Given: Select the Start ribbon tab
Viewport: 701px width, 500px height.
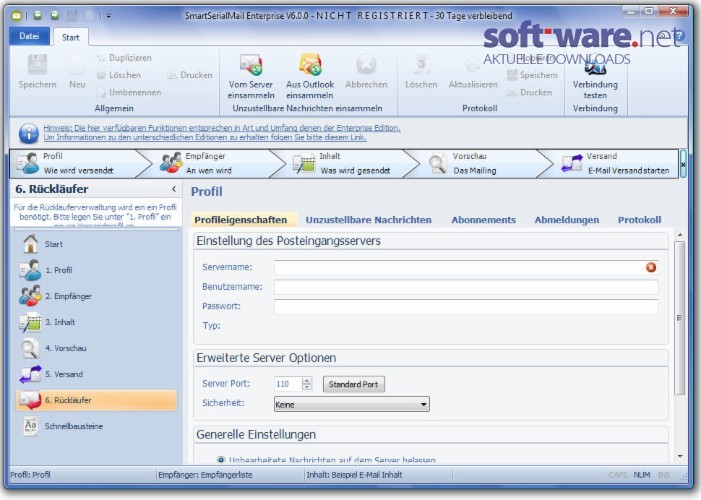Looking at the screenshot, I should (71, 37).
